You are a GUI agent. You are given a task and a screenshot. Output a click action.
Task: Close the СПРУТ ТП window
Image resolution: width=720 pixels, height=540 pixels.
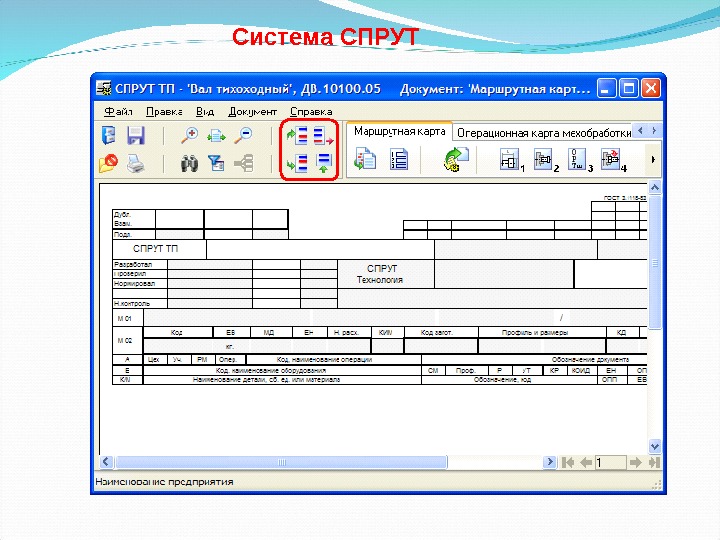[x=651, y=88]
